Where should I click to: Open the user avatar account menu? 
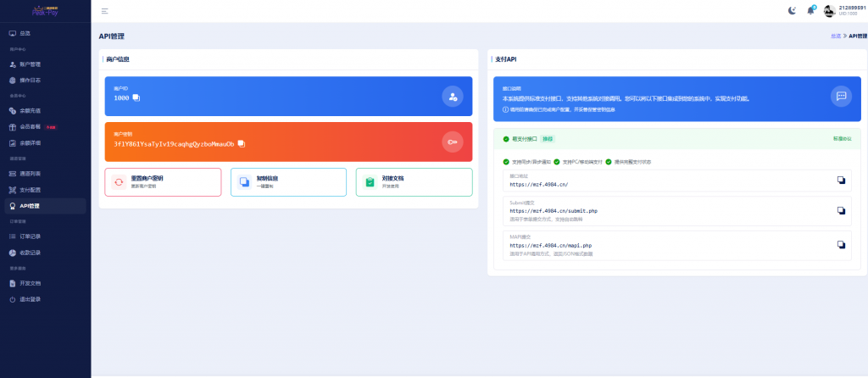(x=829, y=11)
